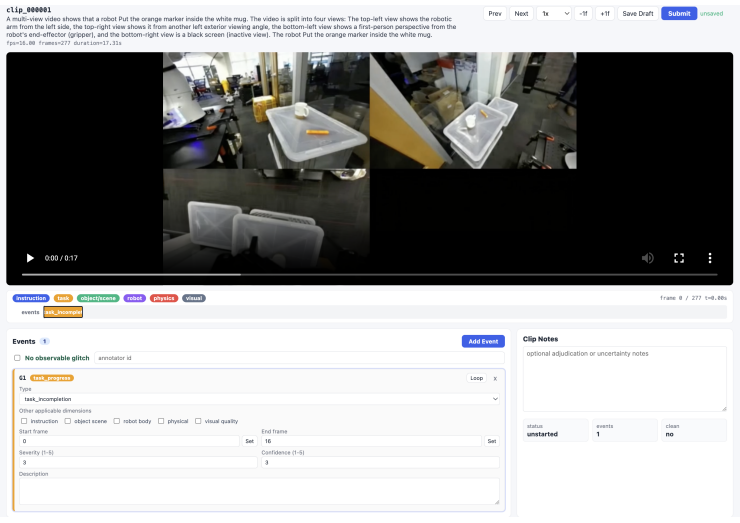Click Save Draft button
740x523 pixels.
pyautogui.click(x=638, y=14)
